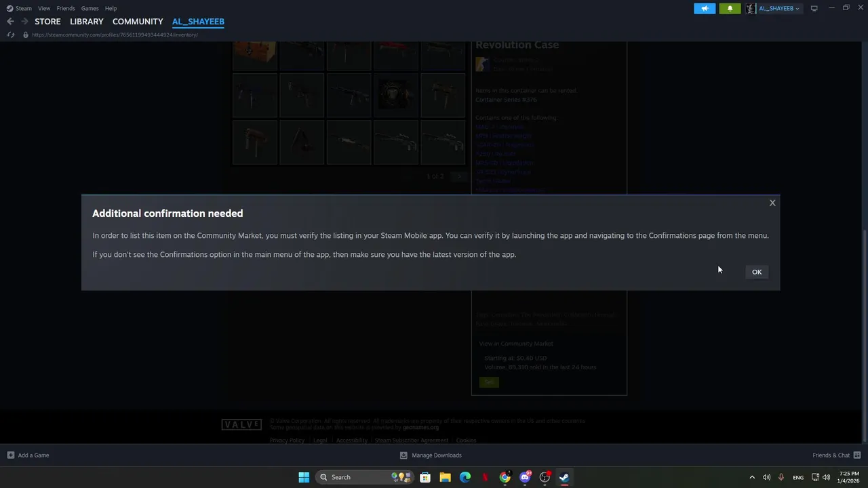
Task: Open the Steam menu
Action: tap(20, 8)
